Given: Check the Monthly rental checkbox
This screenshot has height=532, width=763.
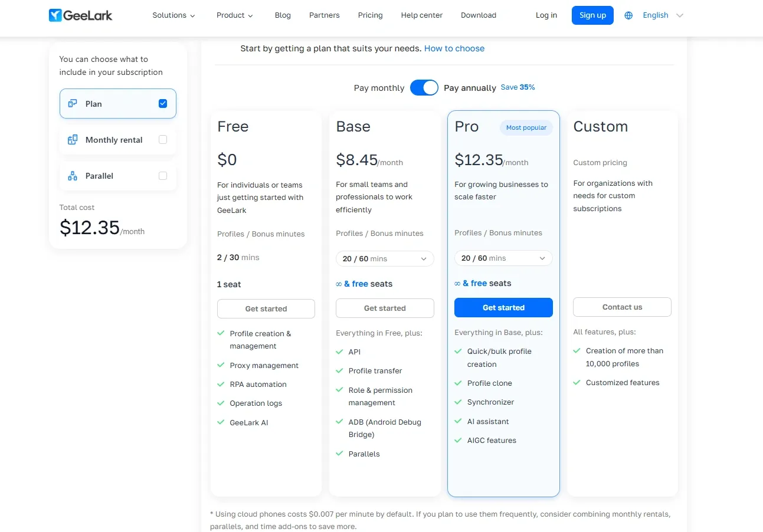Looking at the screenshot, I should (x=163, y=140).
